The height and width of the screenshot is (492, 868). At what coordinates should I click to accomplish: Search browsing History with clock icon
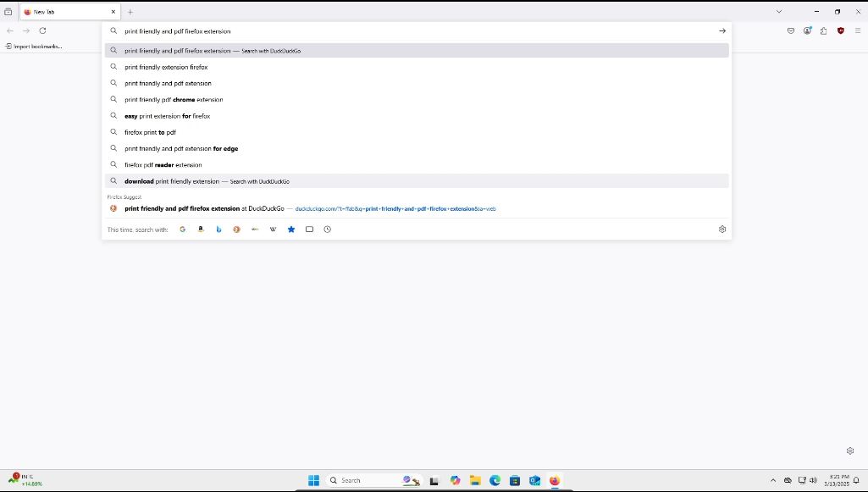[x=328, y=229]
